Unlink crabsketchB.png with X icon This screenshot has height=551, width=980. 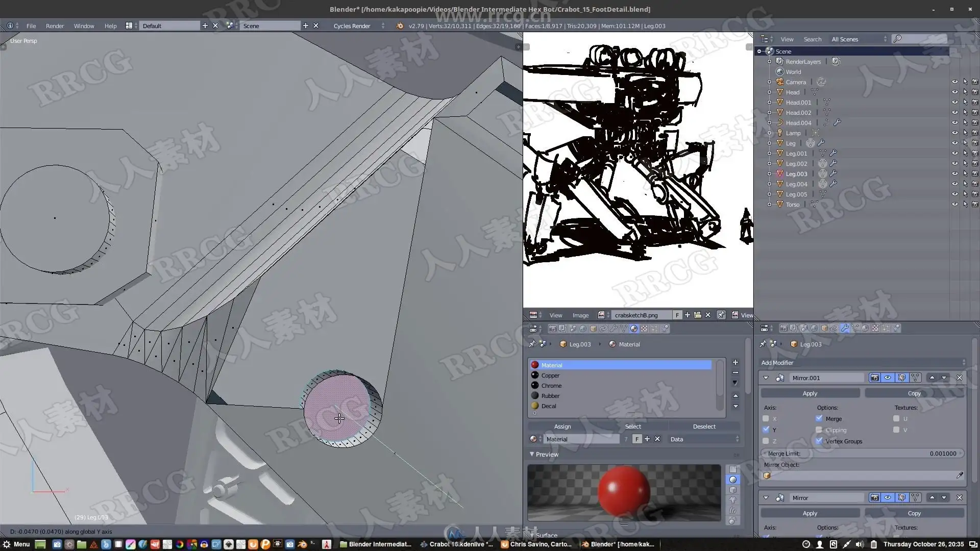[708, 315]
